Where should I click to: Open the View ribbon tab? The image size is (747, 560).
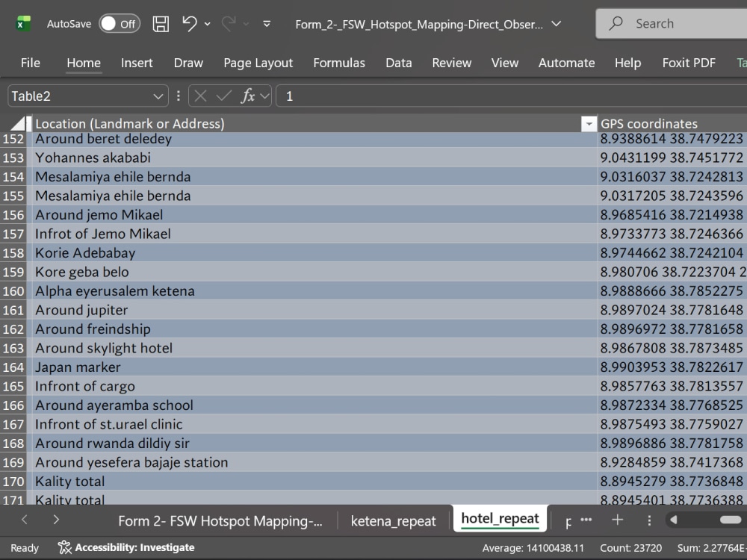click(505, 63)
